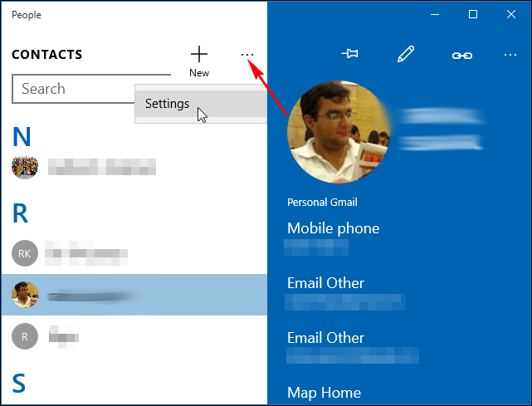This screenshot has height=406, width=532.
Task: Open the Map Home link
Action: click(x=324, y=393)
